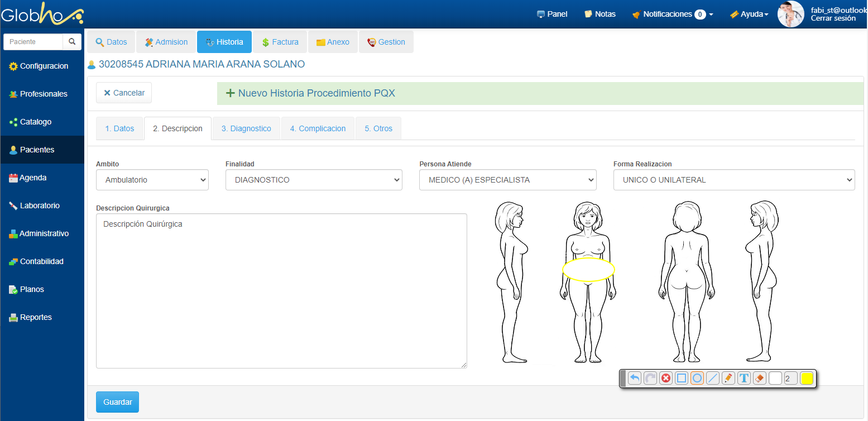The height and width of the screenshot is (421, 868).
Task: Select the rectangle drawing tool
Action: [x=681, y=379]
